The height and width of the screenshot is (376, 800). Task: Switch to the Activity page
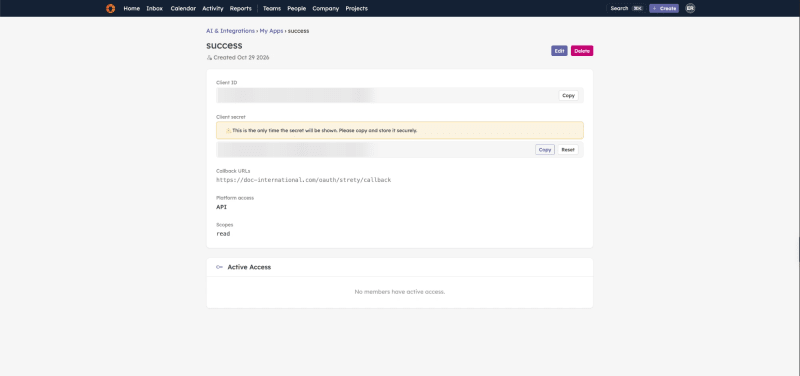tap(213, 8)
